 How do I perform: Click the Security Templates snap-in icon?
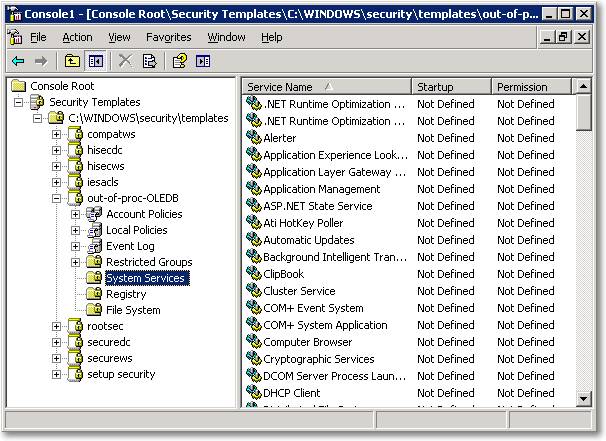click(37, 102)
